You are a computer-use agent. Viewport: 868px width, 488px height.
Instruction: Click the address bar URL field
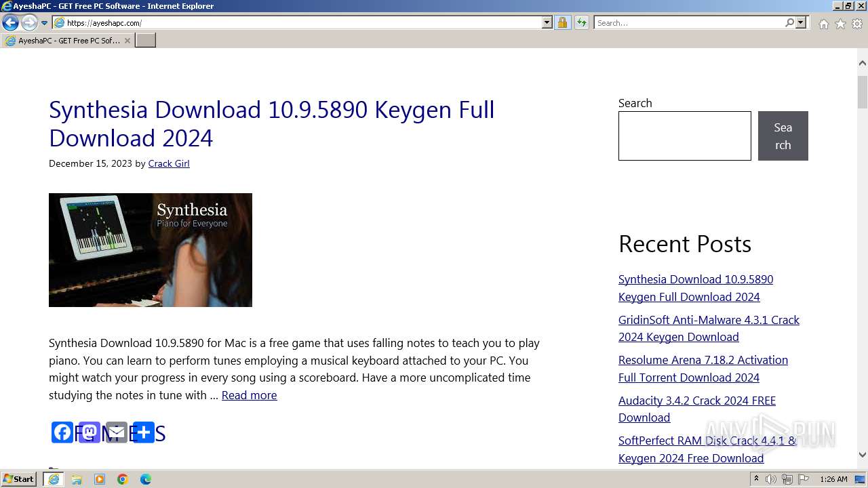[x=297, y=22]
